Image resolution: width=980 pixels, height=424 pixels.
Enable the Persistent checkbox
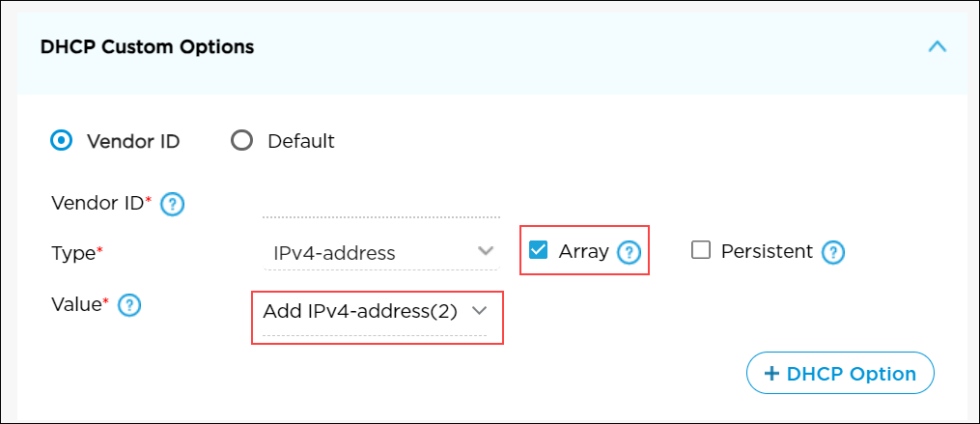pos(701,251)
